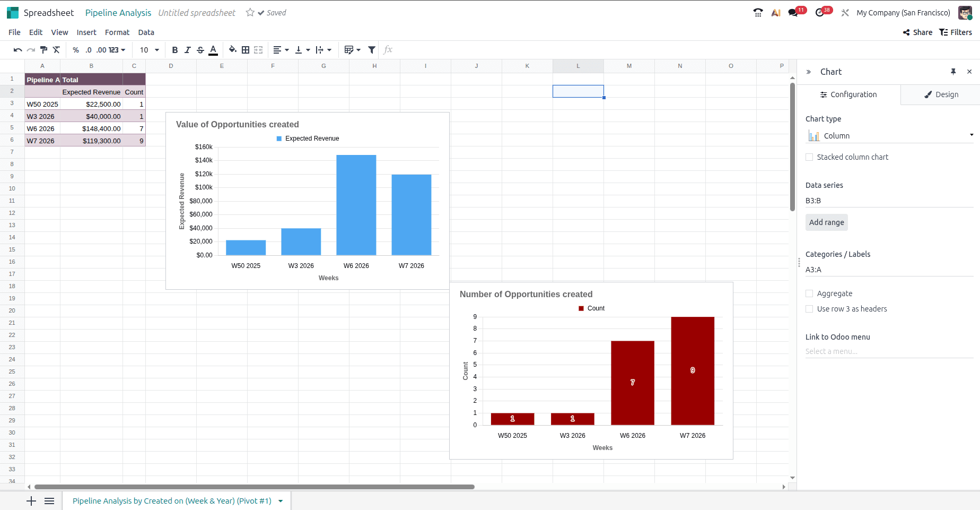Viewport: 980px width, 510px height.
Task: Click the filter funnel toolbar icon
Action: pyautogui.click(x=372, y=50)
